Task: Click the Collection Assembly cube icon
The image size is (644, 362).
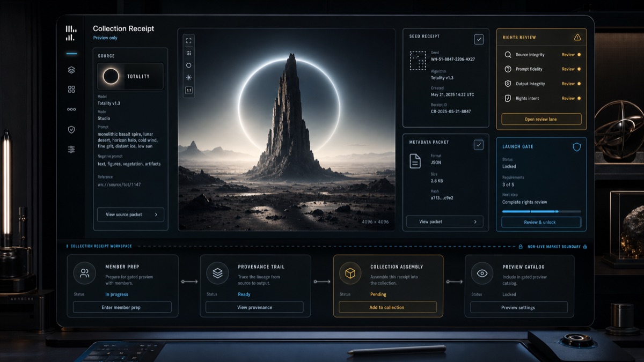Action: 350,273
